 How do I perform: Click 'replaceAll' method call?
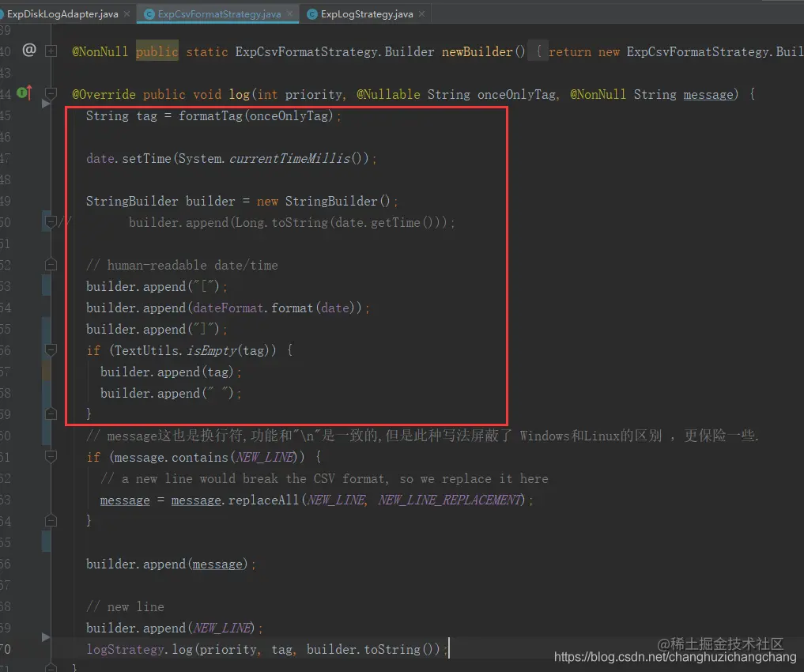(x=263, y=500)
